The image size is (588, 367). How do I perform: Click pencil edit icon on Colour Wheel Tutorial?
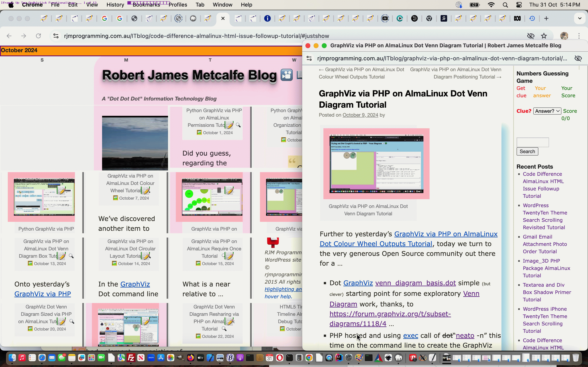coord(146,191)
